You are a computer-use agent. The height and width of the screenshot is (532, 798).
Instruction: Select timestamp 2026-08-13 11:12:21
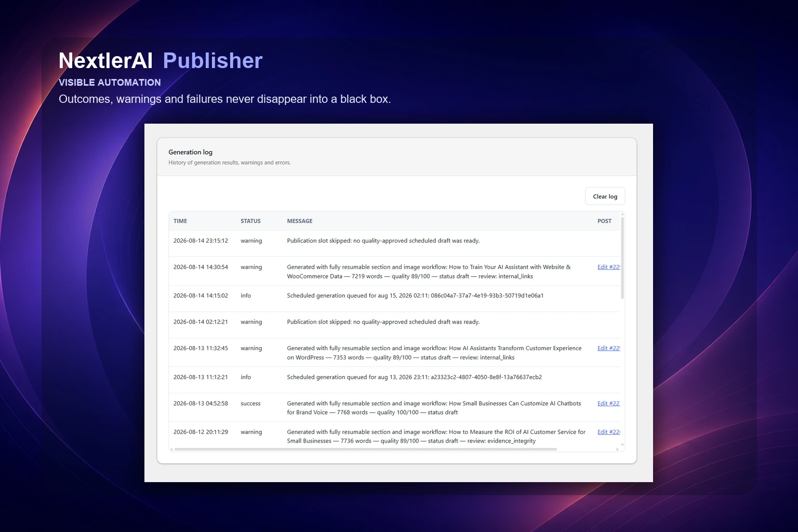click(201, 377)
